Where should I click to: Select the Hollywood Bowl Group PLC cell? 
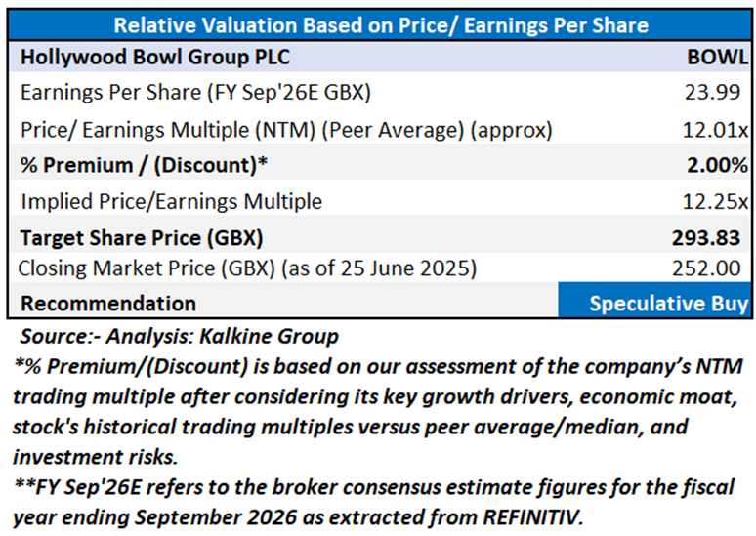click(155, 57)
